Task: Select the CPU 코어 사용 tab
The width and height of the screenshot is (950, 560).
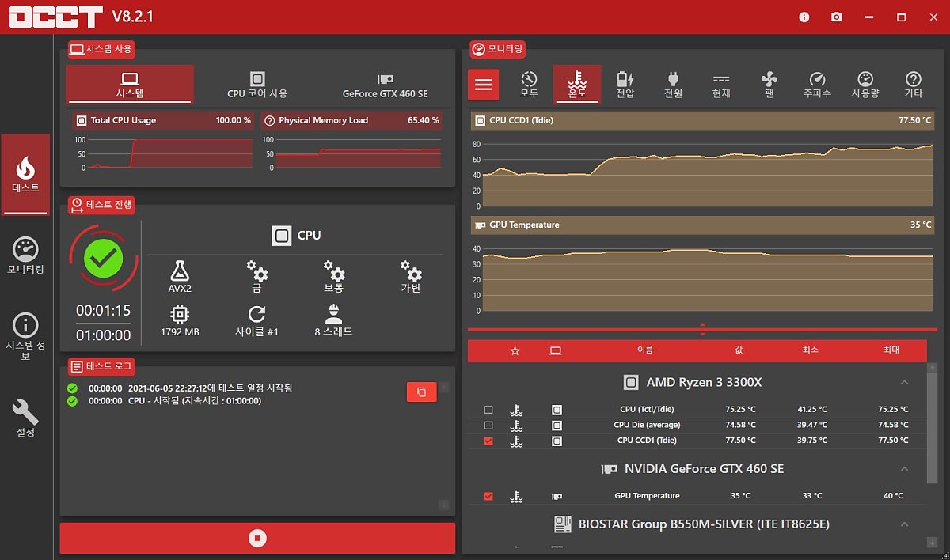Action: (x=257, y=85)
